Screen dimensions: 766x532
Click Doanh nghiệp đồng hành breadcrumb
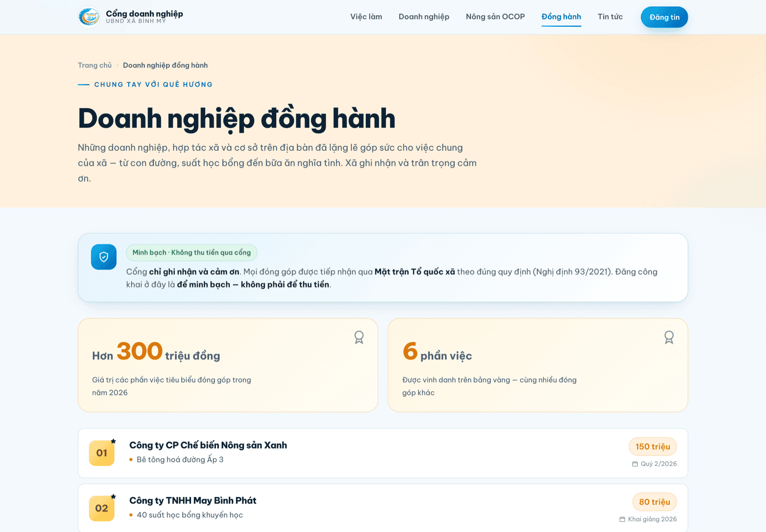pos(165,65)
